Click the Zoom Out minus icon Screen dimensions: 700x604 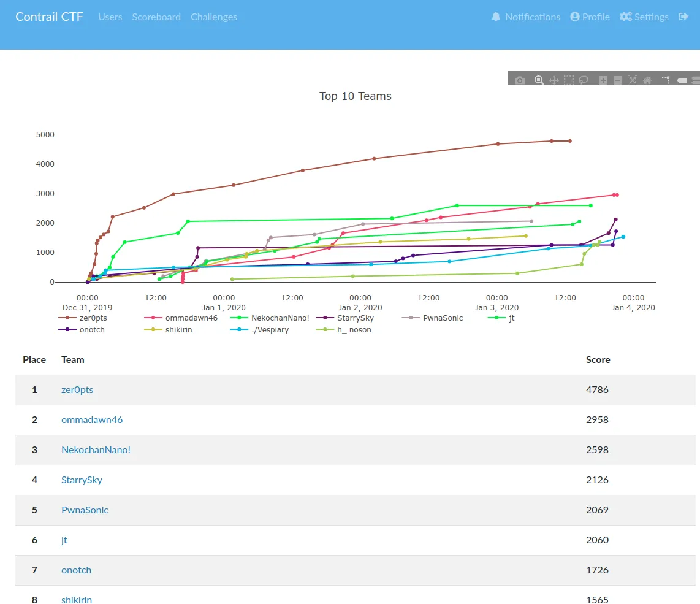(618, 80)
